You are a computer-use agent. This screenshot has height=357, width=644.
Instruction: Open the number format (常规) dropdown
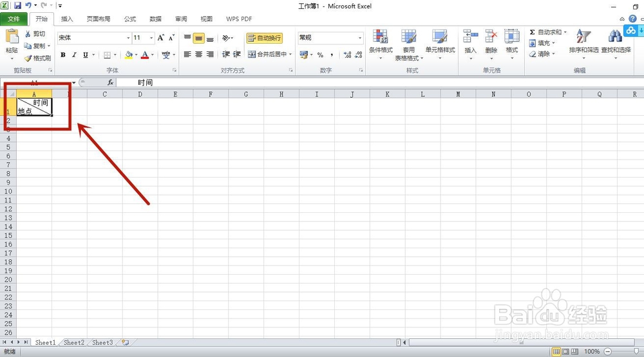[x=360, y=38]
